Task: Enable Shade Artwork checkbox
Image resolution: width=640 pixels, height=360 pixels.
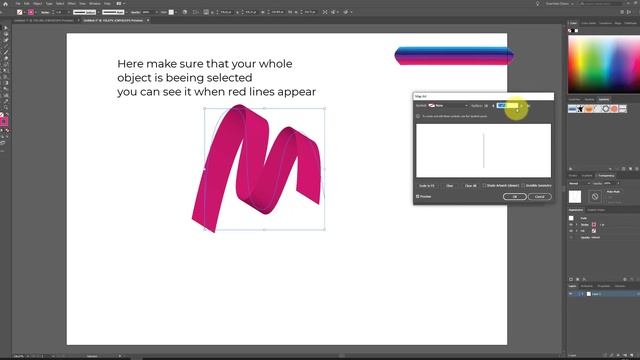Action: (484, 186)
